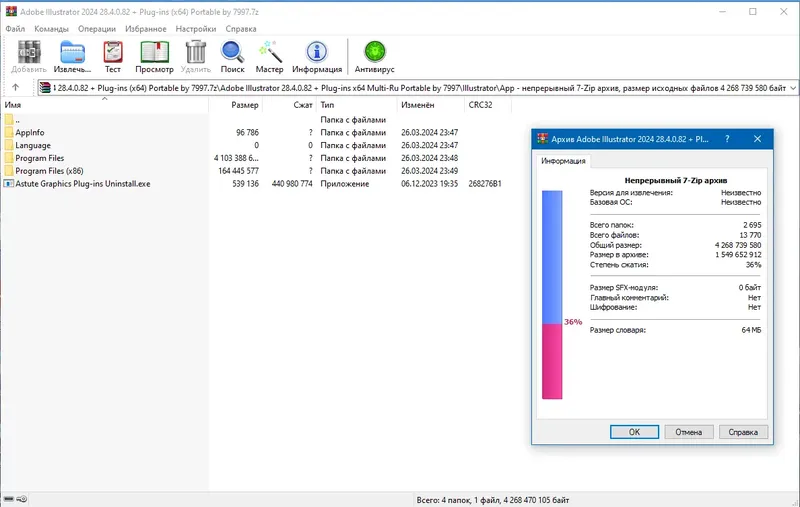Click the date 06.12.2023 19:35

429,184
